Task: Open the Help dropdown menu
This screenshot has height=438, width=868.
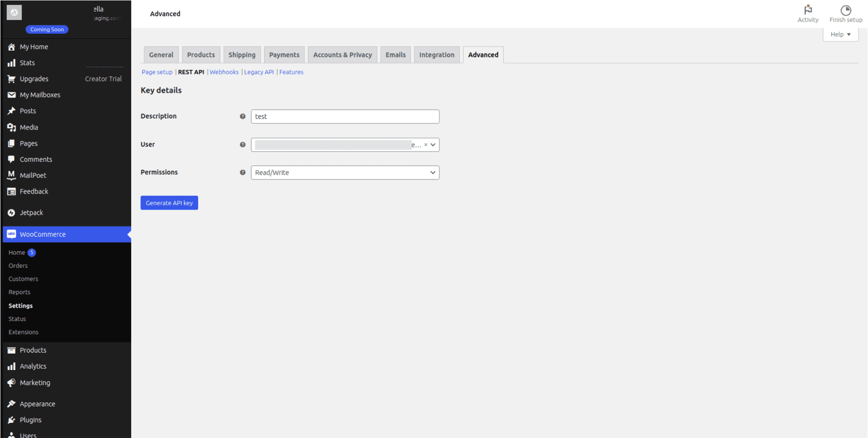Action: click(x=840, y=34)
